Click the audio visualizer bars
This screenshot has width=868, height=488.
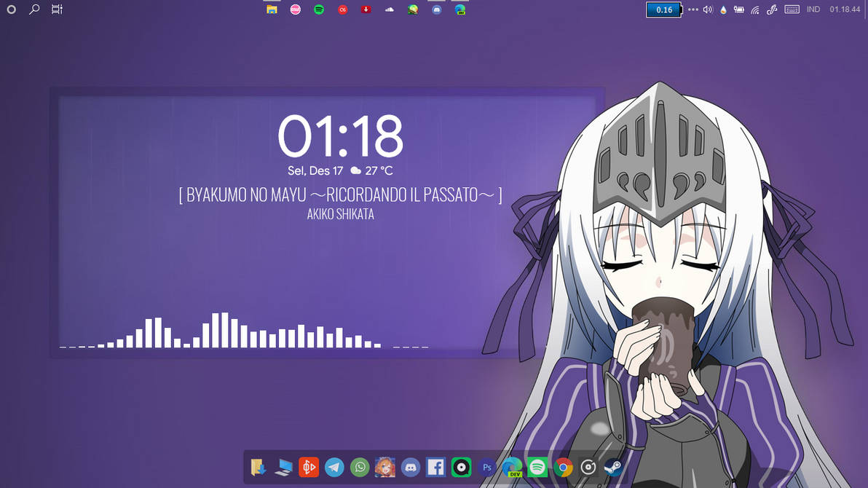(244, 331)
